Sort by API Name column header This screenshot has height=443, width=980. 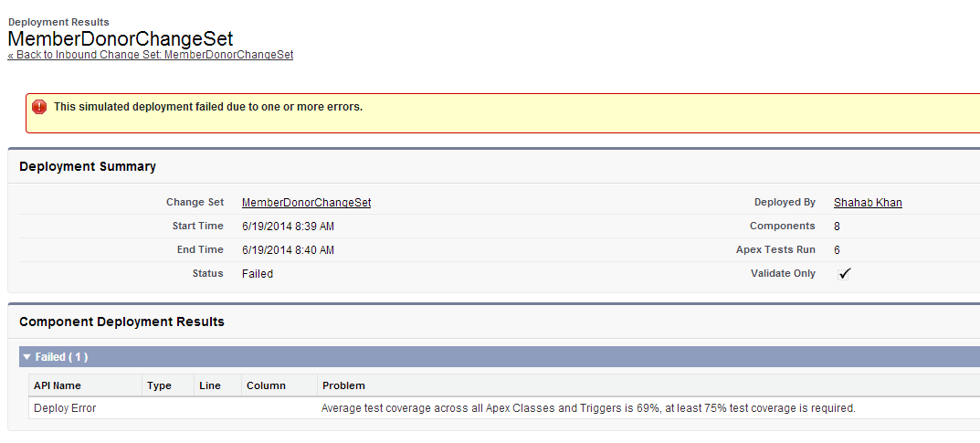coord(58,385)
